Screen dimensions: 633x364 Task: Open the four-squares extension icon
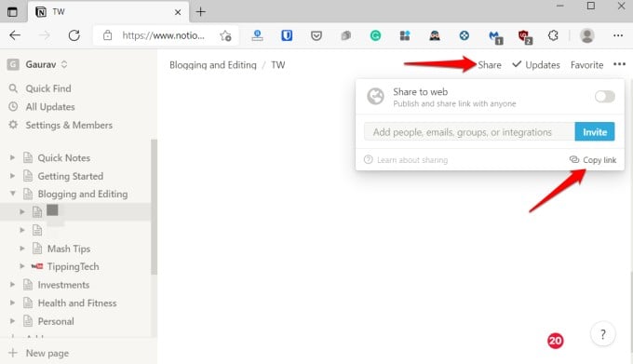[x=405, y=36]
